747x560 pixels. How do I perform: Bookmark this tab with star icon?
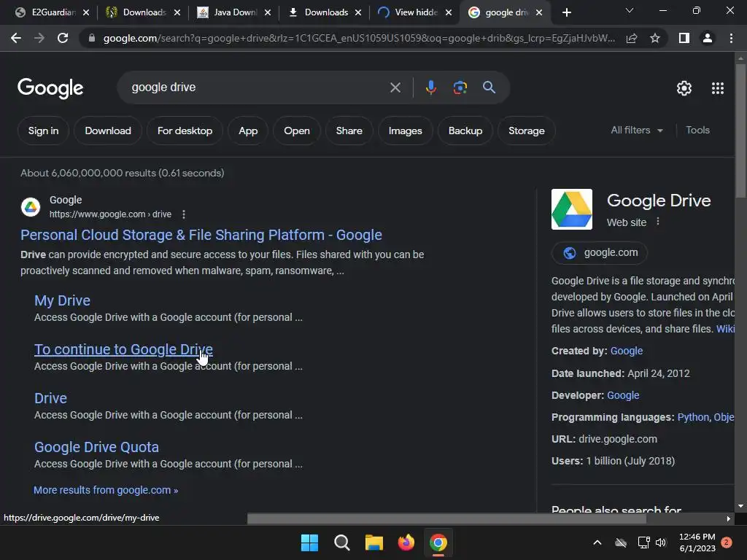[x=655, y=38]
